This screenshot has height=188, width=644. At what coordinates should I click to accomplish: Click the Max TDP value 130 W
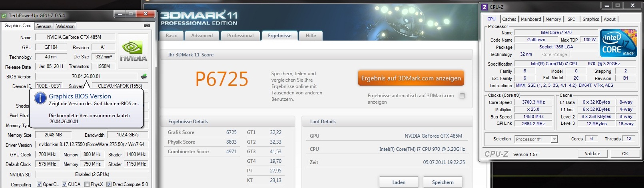click(589, 40)
